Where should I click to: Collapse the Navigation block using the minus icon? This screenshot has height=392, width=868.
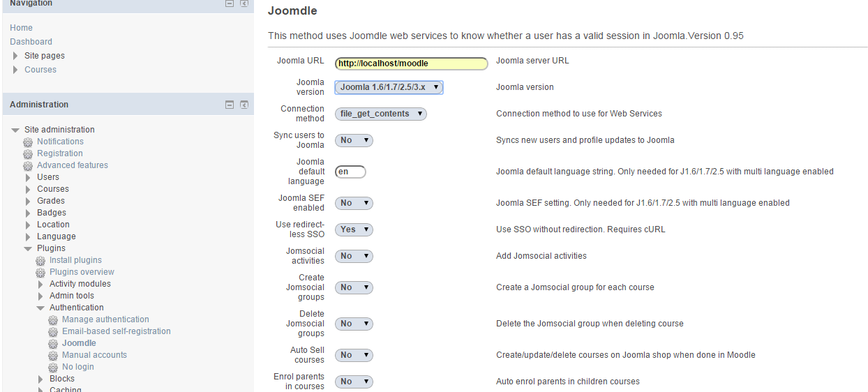[229, 3]
